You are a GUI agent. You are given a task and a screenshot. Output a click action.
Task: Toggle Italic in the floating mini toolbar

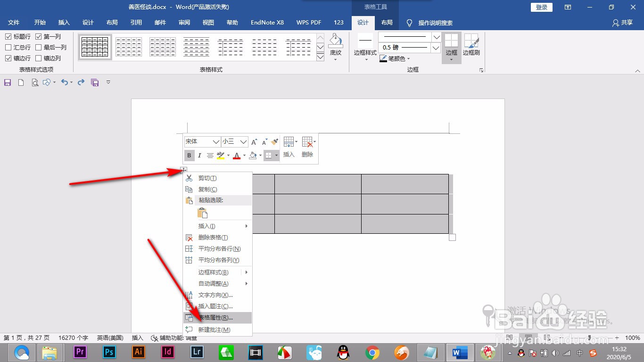pos(199,155)
